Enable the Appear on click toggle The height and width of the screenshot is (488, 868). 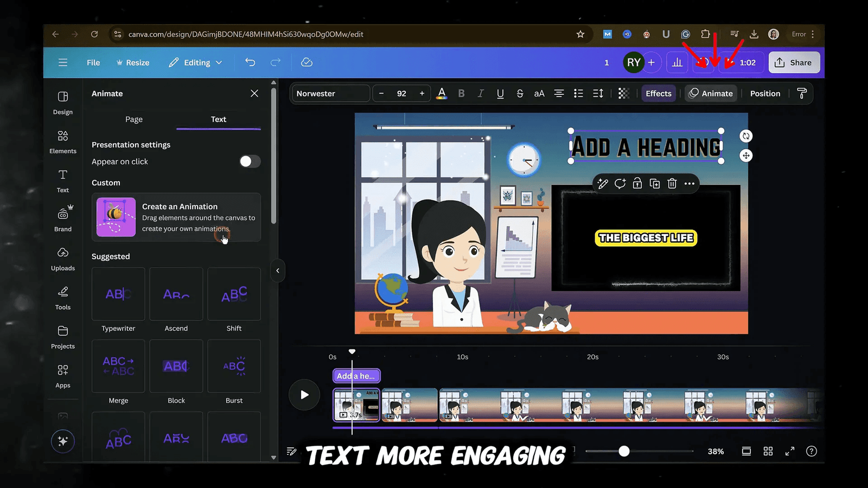(250, 161)
